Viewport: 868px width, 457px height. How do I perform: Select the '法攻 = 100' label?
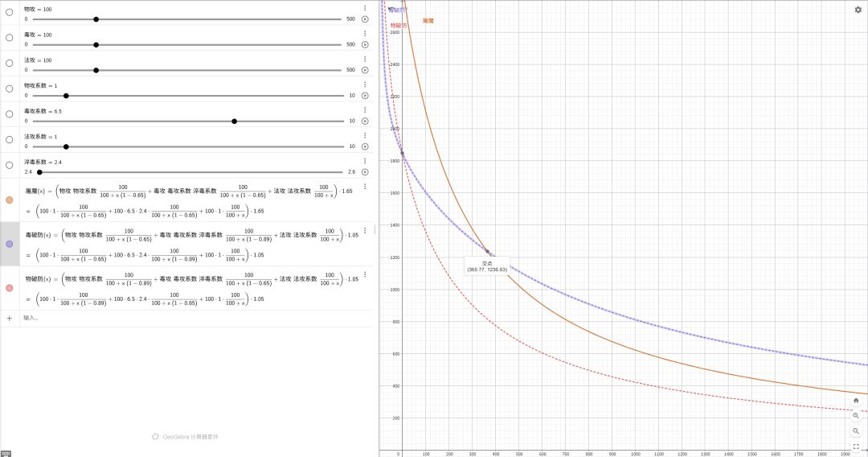click(x=38, y=60)
